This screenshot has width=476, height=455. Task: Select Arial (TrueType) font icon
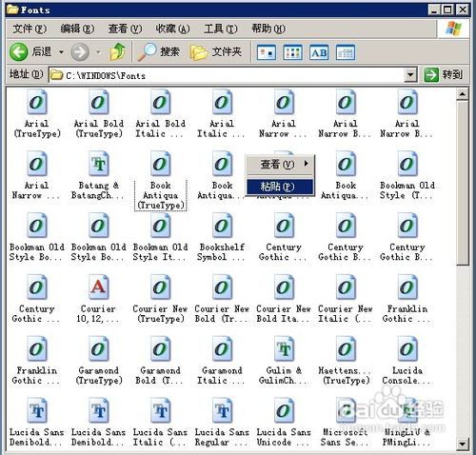pos(37,102)
